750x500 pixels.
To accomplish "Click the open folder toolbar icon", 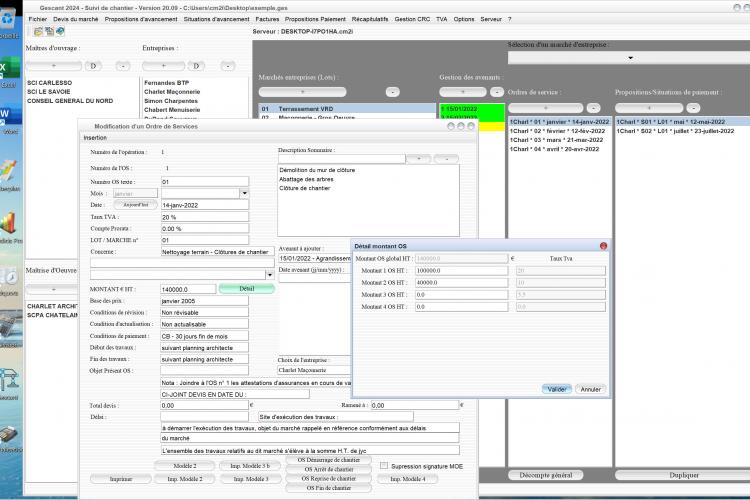I will click(38, 32).
